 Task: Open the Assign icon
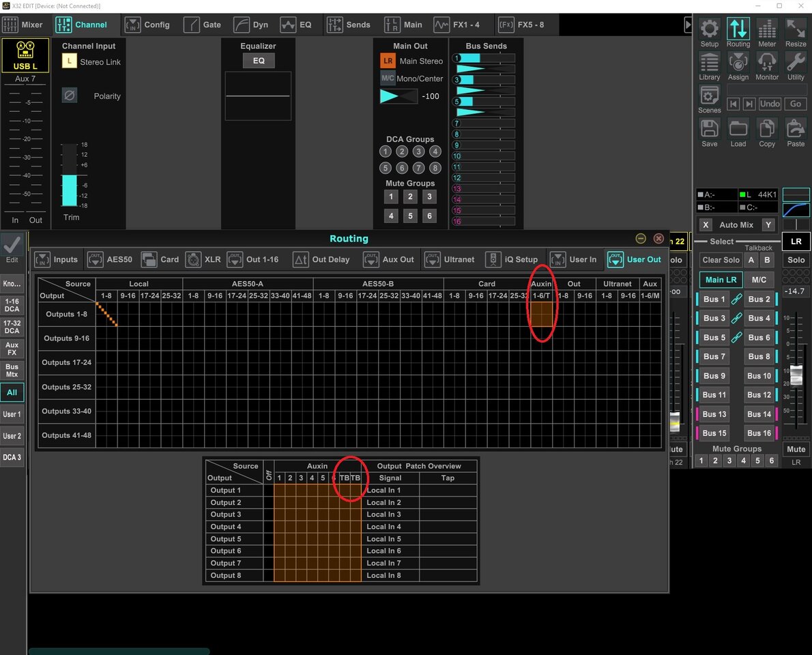[738, 63]
